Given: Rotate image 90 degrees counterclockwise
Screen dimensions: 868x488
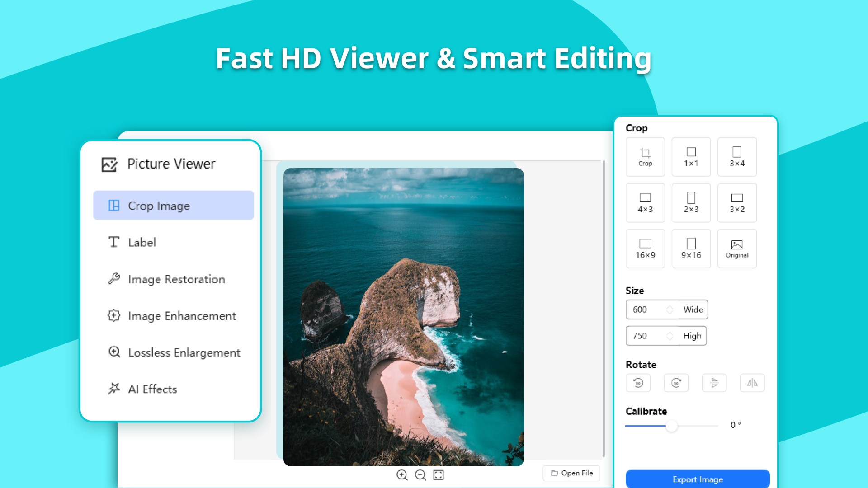Looking at the screenshot, I should (x=638, y=383).
